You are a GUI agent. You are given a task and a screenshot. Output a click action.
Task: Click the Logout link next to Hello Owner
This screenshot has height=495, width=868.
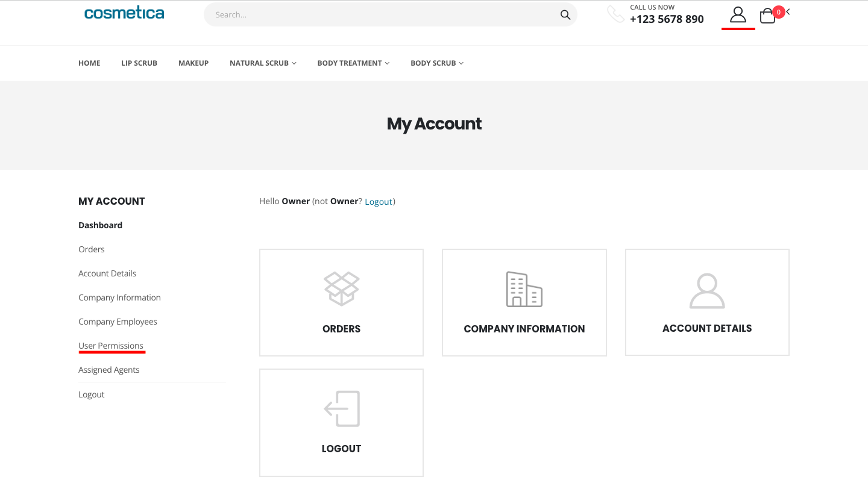[x=379, y=202]
